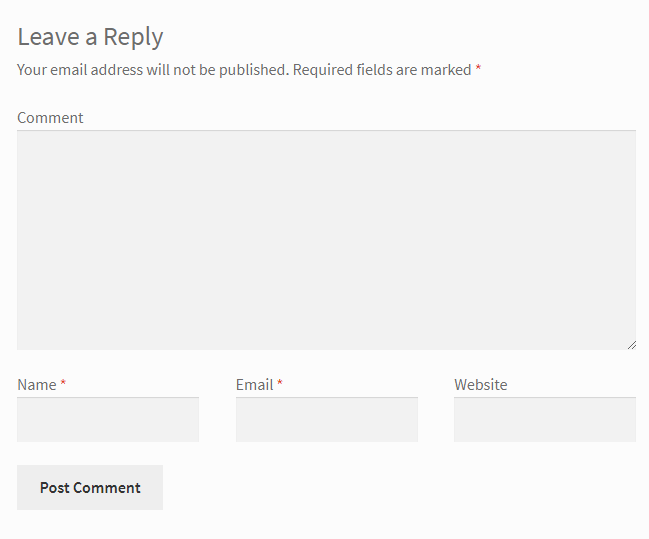Click the Comment box resize handle
This screenshot has width=649, height=539.
click(632, 345)
